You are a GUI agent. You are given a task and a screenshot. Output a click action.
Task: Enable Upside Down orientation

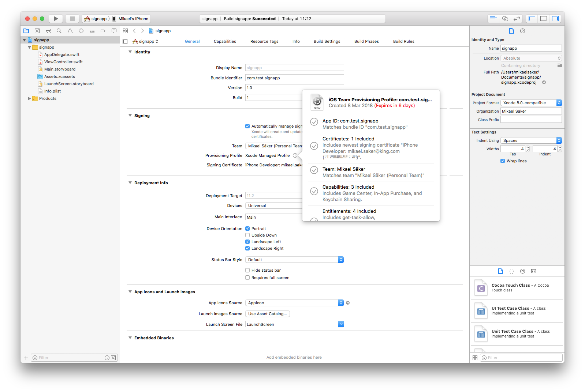[247, 235]
